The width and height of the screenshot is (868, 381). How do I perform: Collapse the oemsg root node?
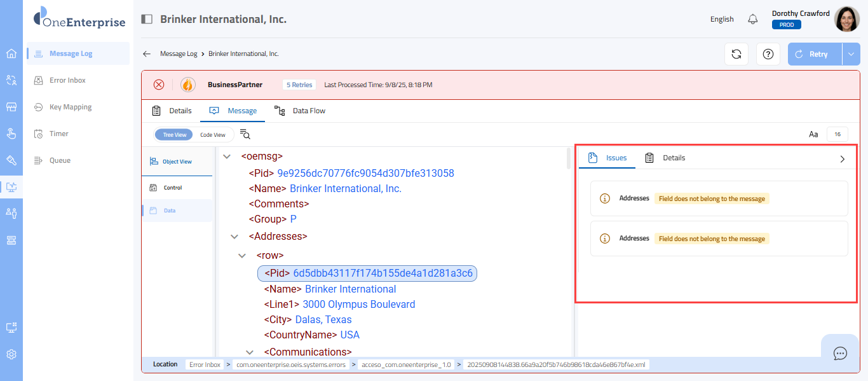(x=227, y=156)
